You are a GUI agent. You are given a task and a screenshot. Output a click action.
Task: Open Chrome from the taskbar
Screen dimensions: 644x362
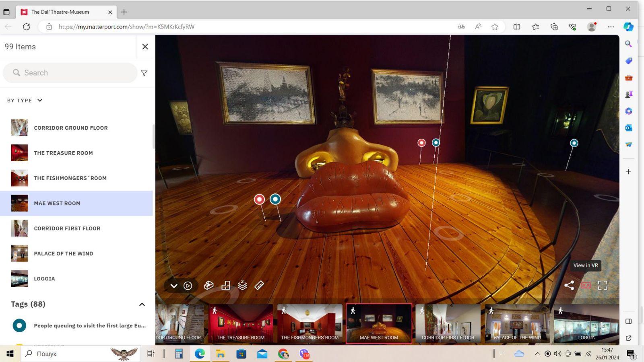(x=283, y=354)
